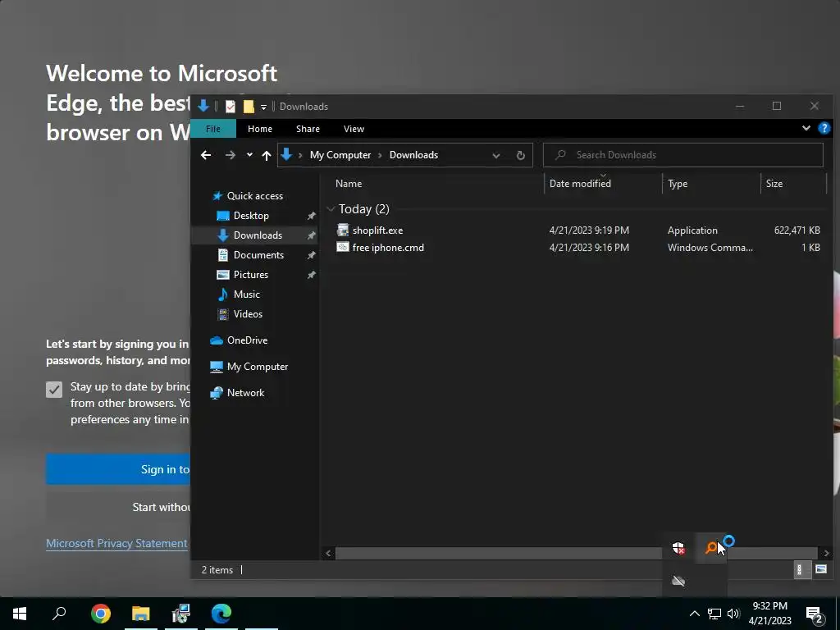The height and width of the screenshot is (630, 840).
Task: Click Properties icon in Explorer title bar
Action: pos(231,107)
